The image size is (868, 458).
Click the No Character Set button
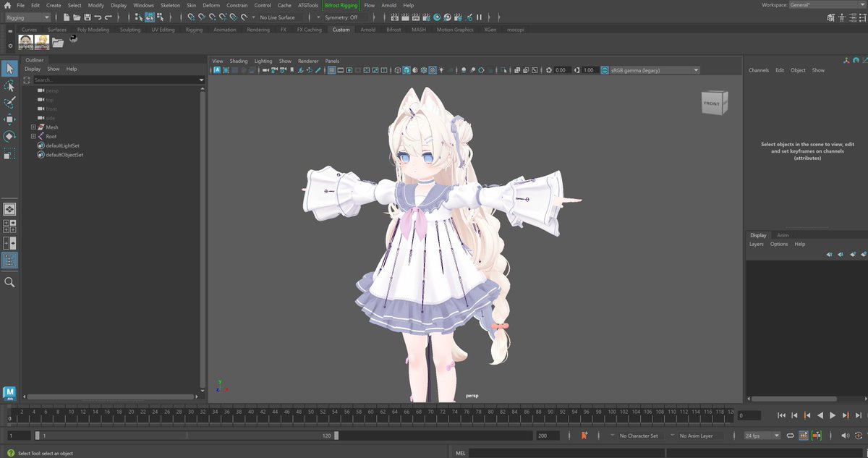(639, 436)
